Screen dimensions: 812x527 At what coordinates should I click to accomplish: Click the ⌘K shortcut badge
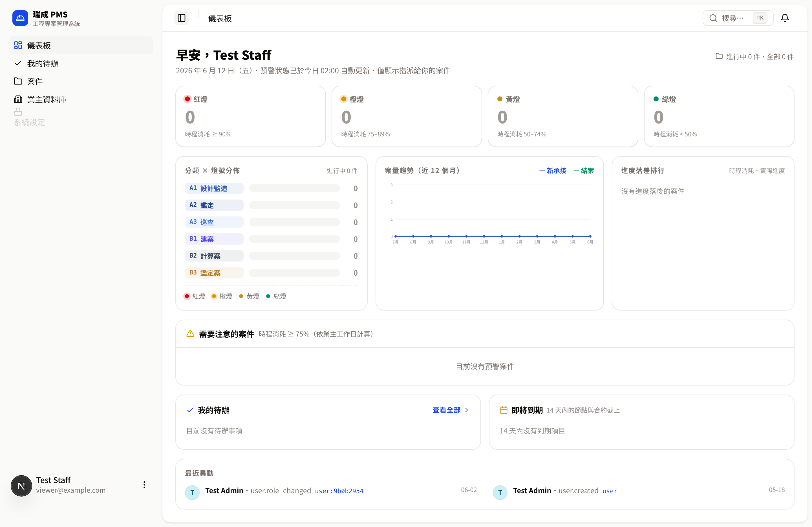pos(760,18)
